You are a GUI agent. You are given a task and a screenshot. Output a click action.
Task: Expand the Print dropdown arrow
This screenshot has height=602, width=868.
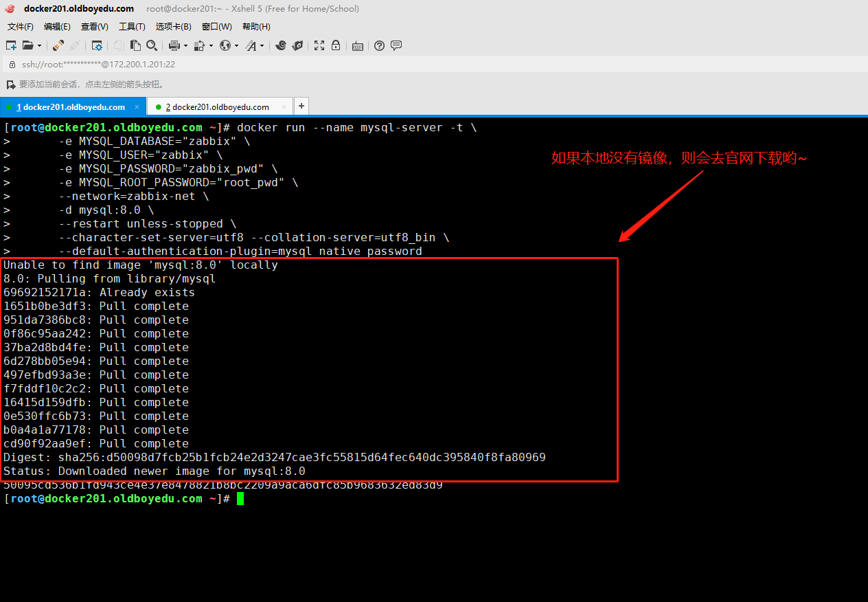(185, 46)
